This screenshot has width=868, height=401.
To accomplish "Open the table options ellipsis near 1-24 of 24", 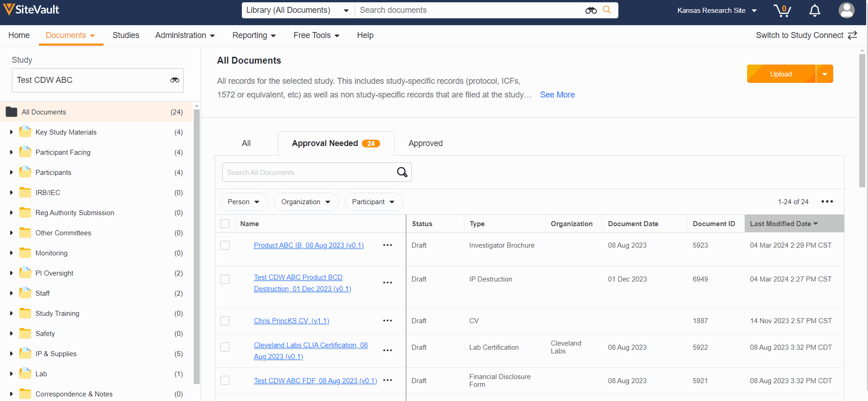I will [827, 202].
